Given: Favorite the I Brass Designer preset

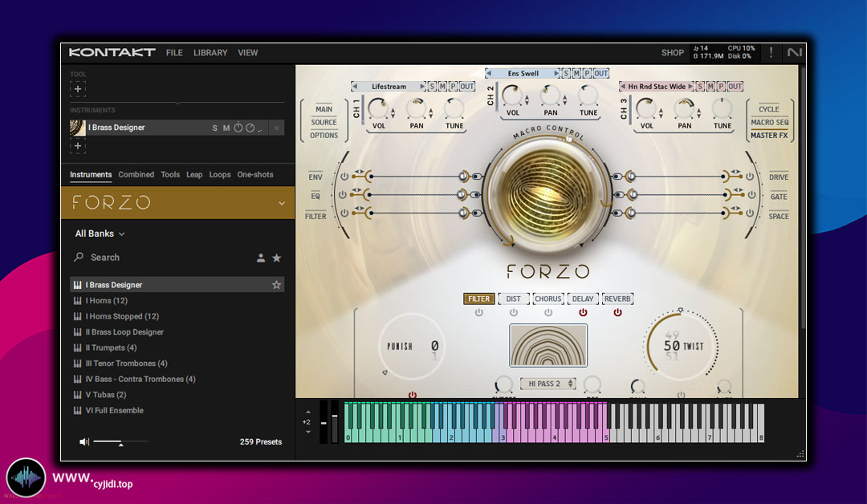Looking at the screenshot, I should click(276, 285).
